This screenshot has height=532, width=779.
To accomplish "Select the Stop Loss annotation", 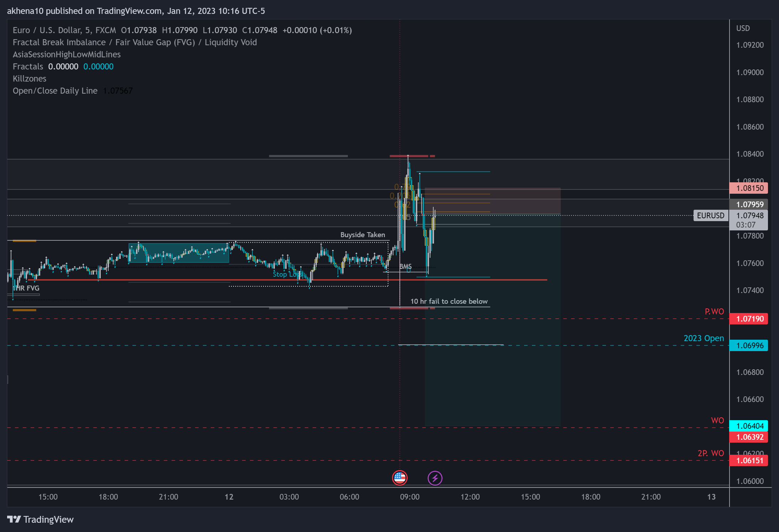I will [x=288, y=274].
